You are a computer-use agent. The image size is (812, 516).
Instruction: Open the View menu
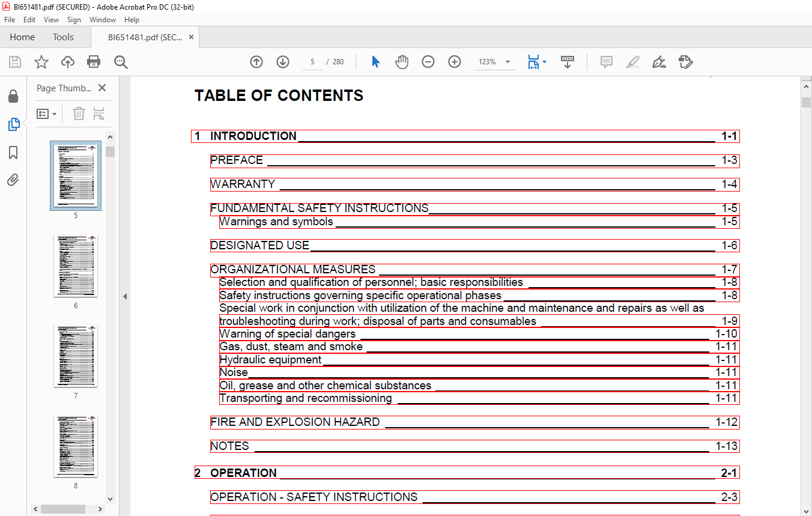51,20
